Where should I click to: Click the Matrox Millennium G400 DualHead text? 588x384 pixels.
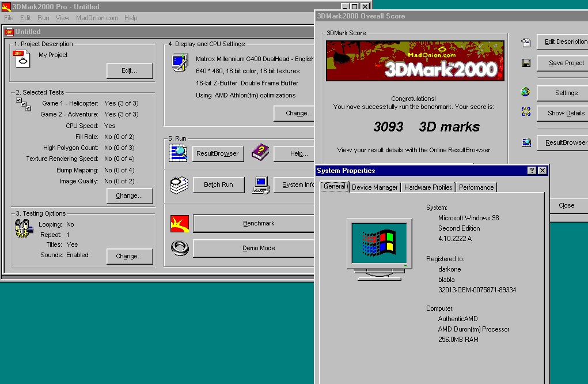[254, 59]
